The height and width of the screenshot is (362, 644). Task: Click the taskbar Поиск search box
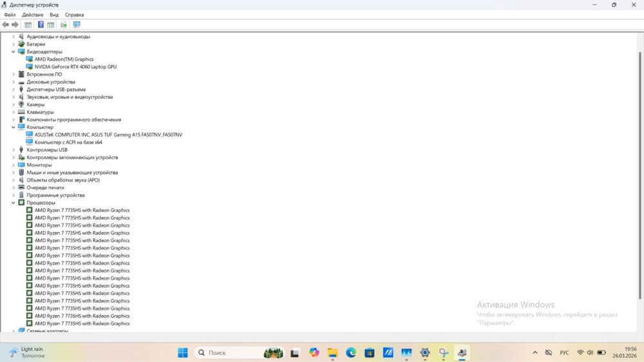coord(240,352)
